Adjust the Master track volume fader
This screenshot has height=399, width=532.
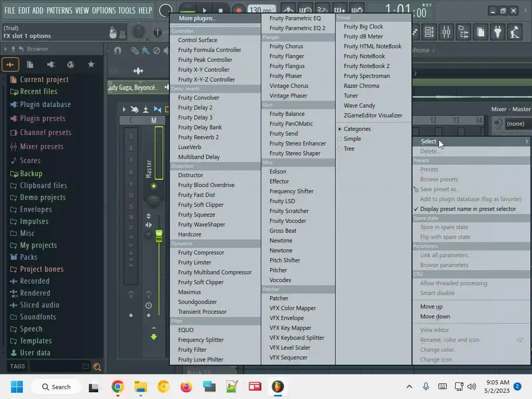tap(159, 236)
